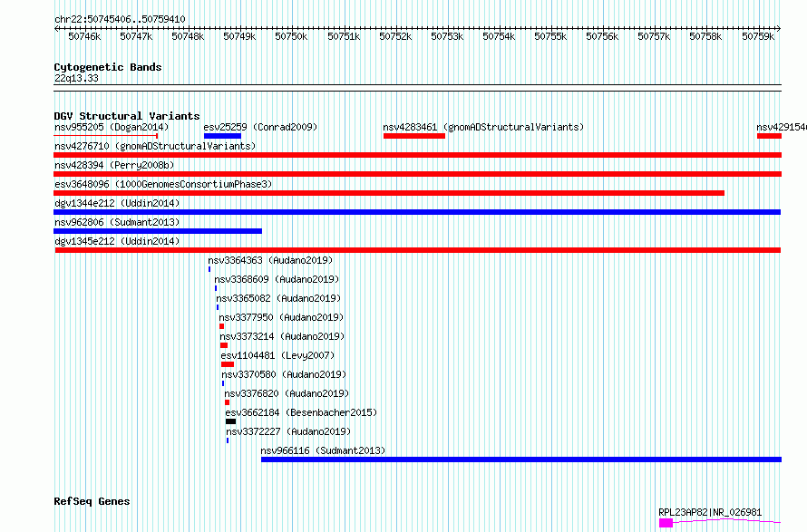Click the 50750k ruler tick label

point(291,36)
